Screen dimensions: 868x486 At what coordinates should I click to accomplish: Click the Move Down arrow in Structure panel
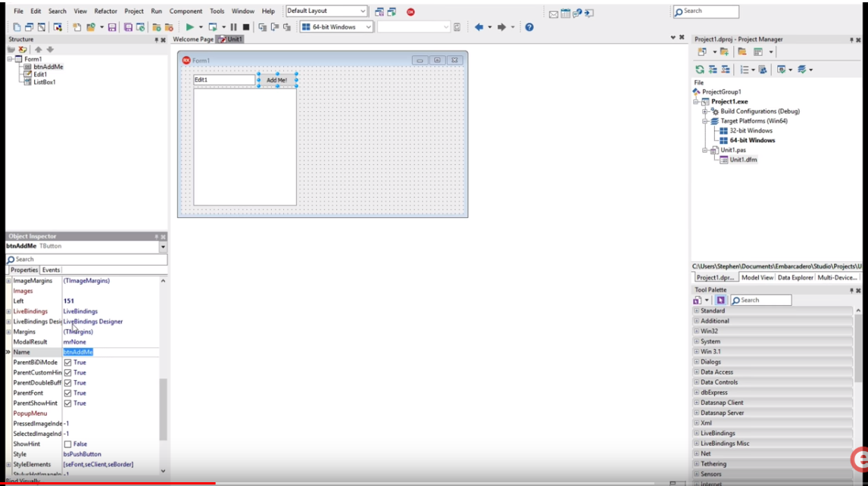point(50,49)
